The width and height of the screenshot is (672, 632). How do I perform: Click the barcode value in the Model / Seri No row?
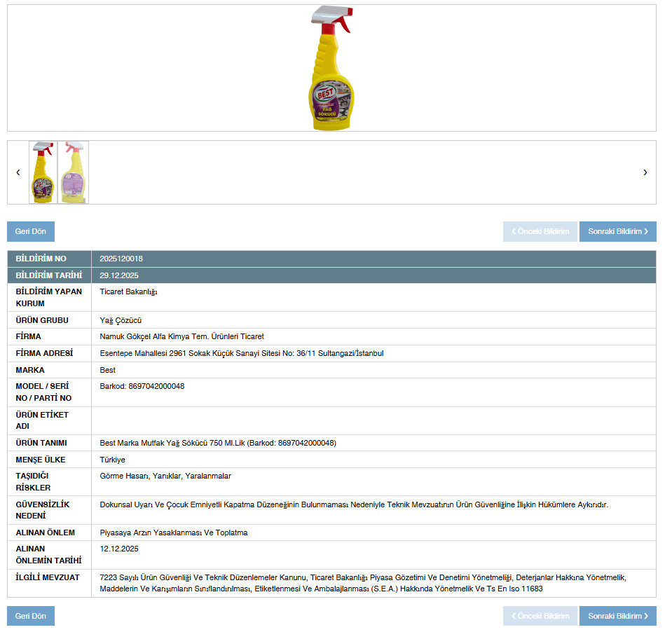[x=142, y=386]
